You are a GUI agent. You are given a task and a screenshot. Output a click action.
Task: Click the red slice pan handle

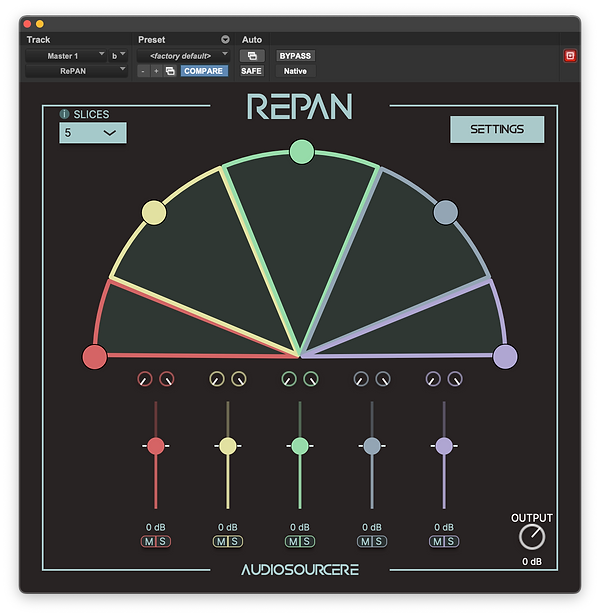95,357
